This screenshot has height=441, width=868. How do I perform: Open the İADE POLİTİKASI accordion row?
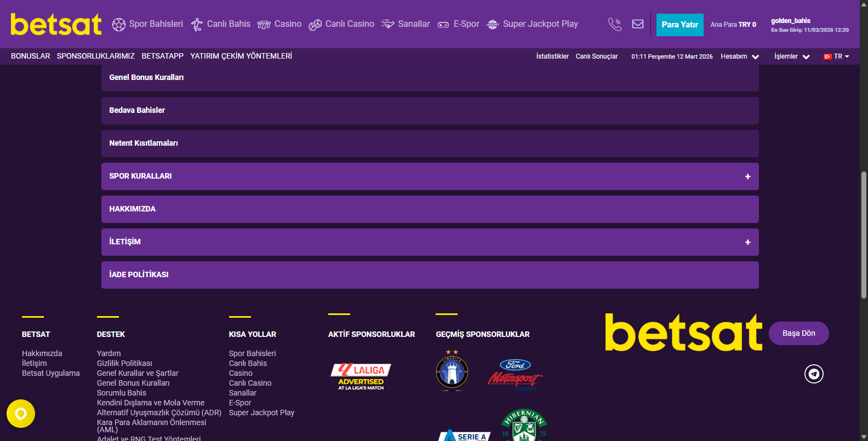pyautogui.click(x=430, y=275)
